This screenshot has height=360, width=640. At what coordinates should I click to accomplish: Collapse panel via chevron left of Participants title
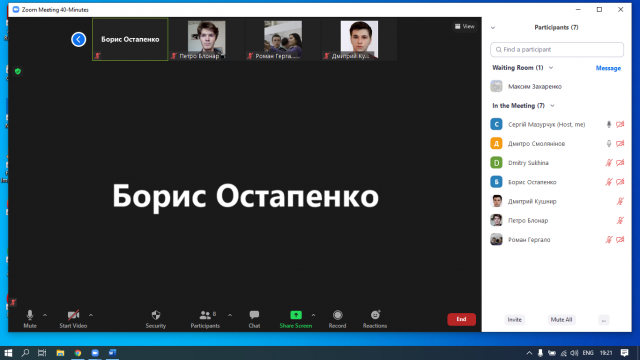click(493, 28)
